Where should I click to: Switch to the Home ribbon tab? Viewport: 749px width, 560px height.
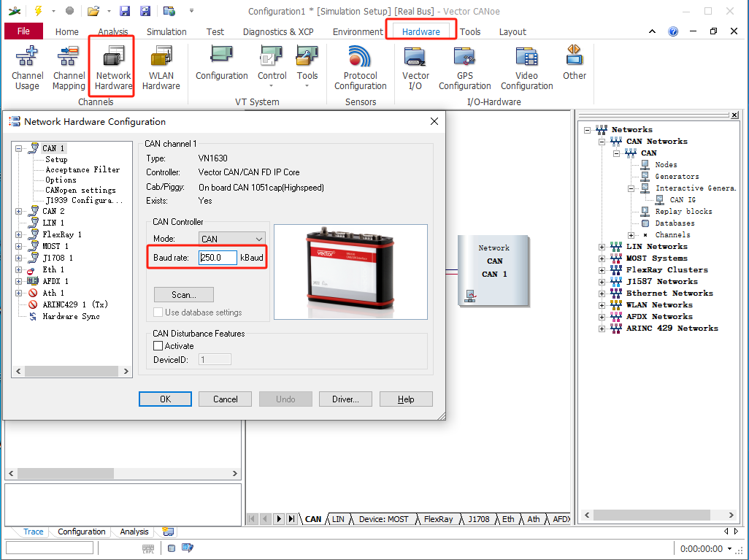click(x=67, y=31)
